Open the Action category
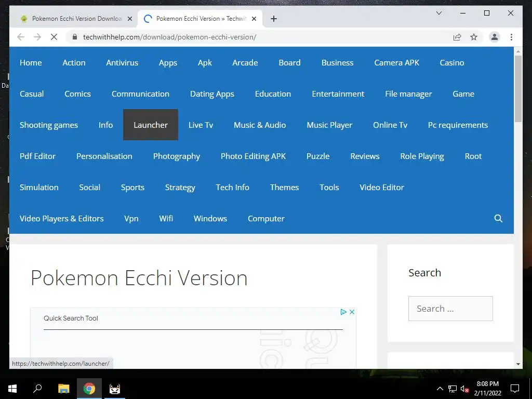The width and height of the screenshot is (532, 399). (74, 62)
